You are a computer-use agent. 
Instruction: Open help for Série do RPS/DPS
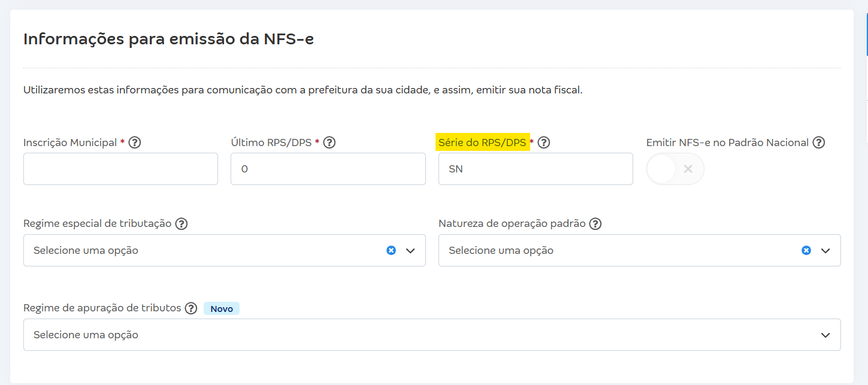[x=543, y=143]
